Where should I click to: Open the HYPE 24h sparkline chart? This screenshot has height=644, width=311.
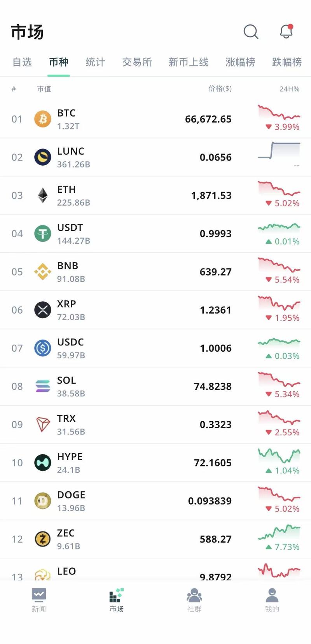click(x=279, y=456)
